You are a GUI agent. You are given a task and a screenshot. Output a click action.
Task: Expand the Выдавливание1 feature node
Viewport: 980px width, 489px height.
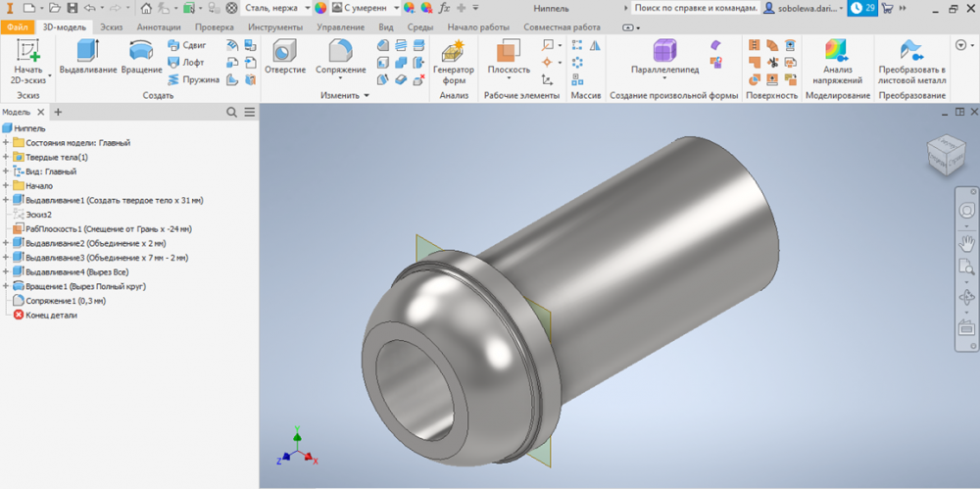7,200
